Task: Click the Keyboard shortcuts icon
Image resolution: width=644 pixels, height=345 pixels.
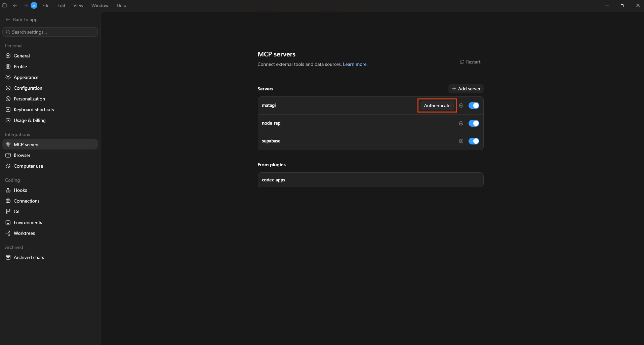Action: pos(8,110)
